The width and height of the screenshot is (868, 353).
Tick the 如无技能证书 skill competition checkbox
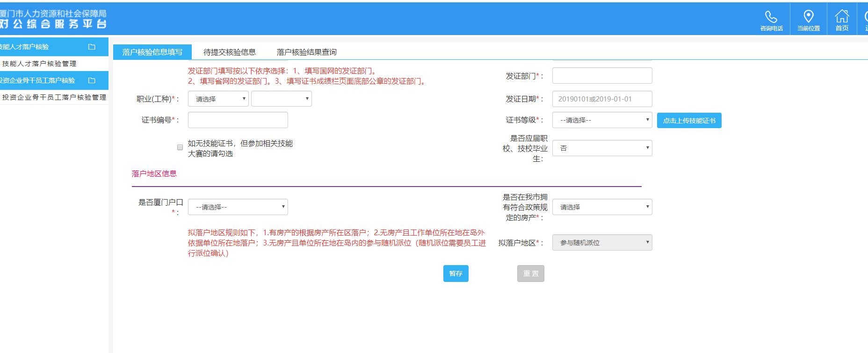pyautogui.click(x=180, y=147)
